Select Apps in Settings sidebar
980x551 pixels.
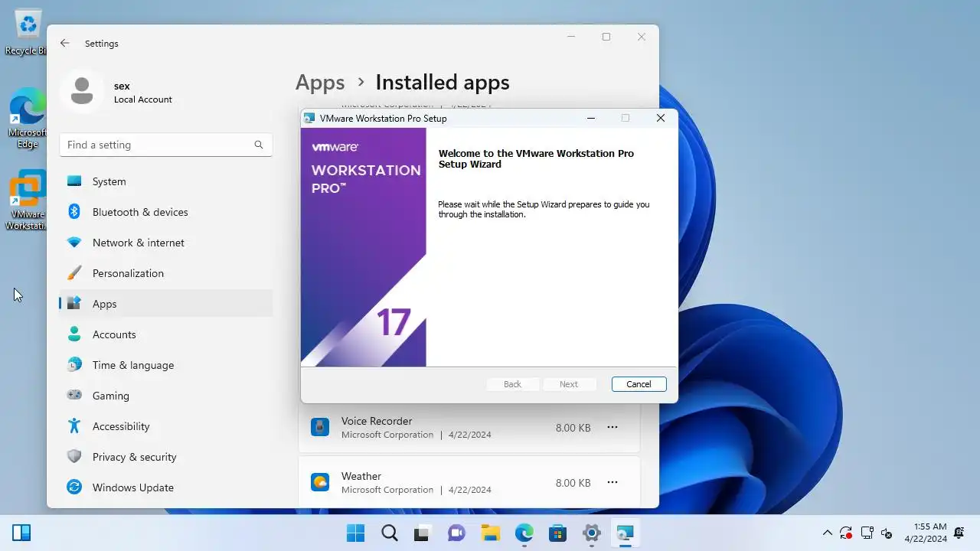tap(165, 304)
